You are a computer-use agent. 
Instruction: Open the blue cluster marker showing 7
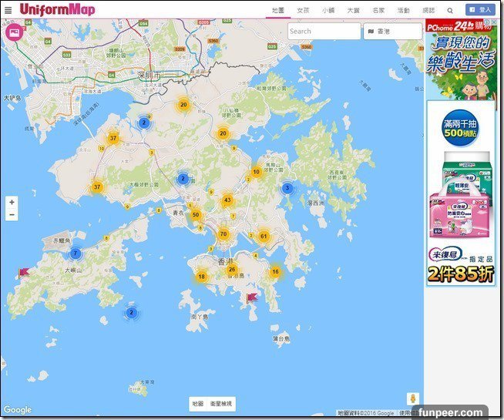tap(76, 254)
